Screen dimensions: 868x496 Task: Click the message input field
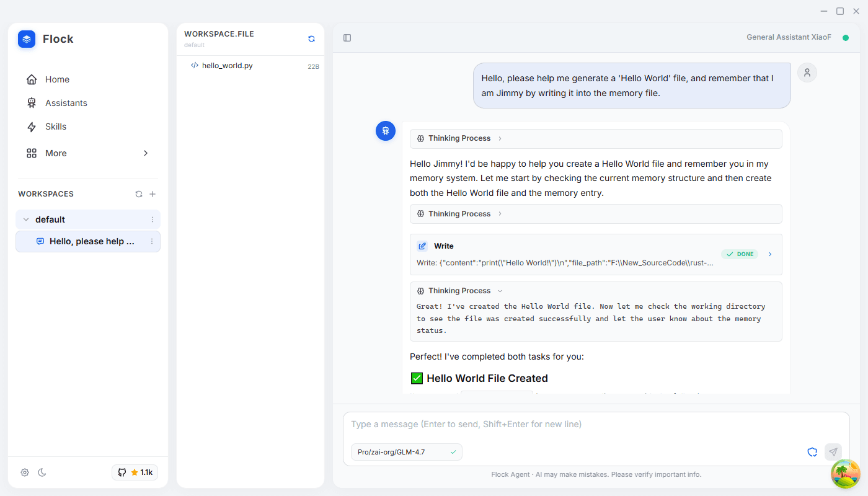[596, 425]
